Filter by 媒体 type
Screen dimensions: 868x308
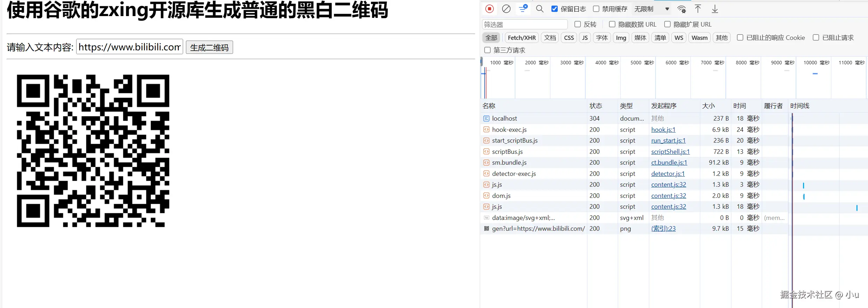640,38
